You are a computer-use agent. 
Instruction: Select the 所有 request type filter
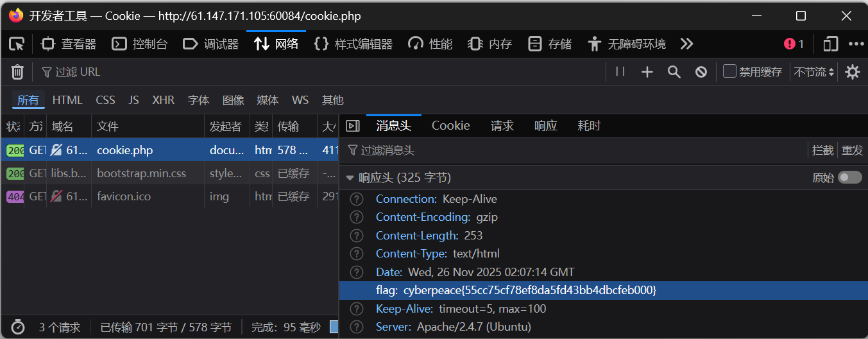pyautogui.click(x=28, y=100)
